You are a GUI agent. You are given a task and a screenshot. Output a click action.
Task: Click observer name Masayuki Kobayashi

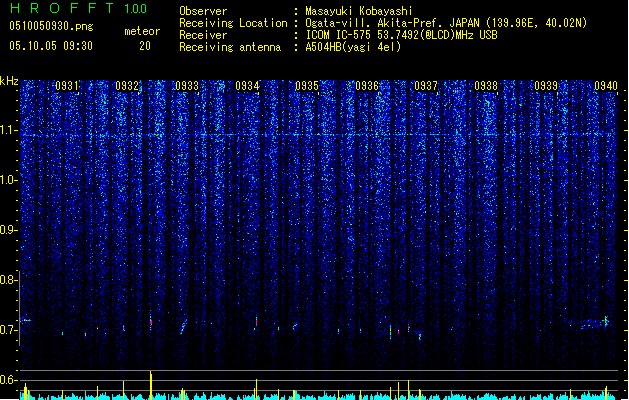point(359,11)
